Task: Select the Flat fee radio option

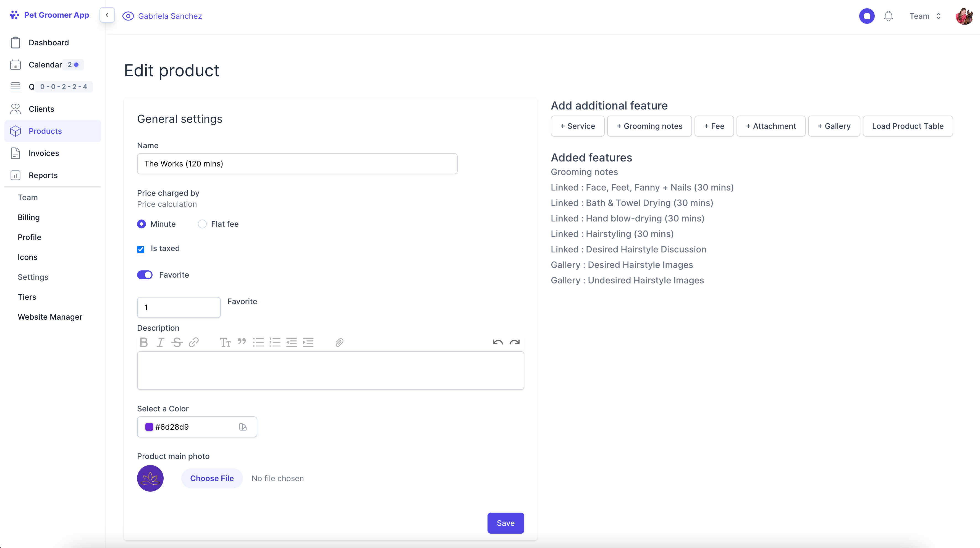Action: pos(202,224)
